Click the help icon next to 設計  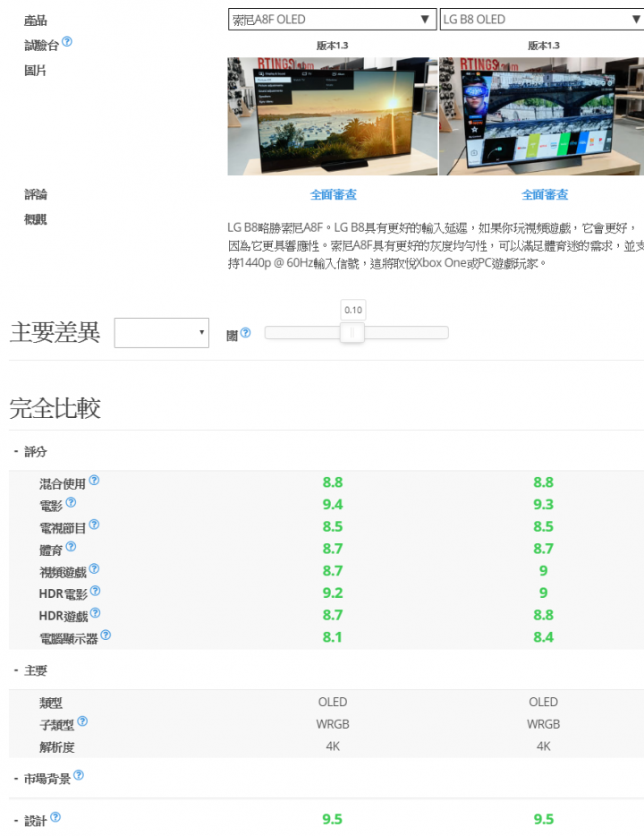click(x=55, y=817)
